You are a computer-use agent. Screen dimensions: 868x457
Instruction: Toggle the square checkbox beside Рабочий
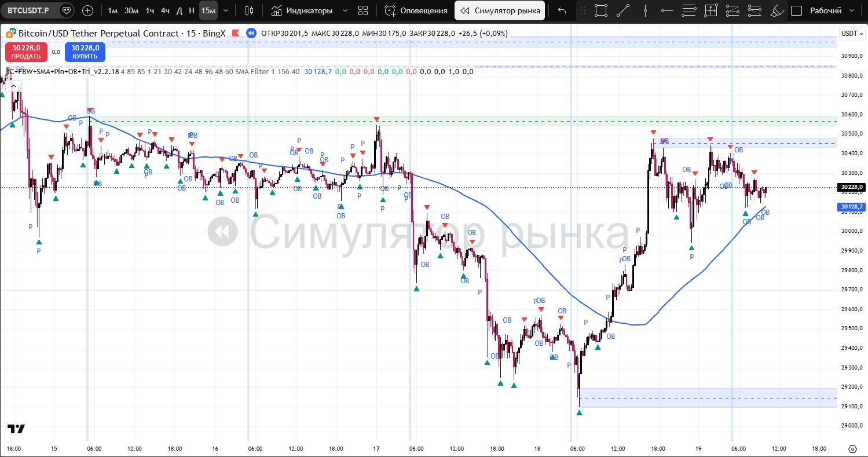tap(797, 10)
